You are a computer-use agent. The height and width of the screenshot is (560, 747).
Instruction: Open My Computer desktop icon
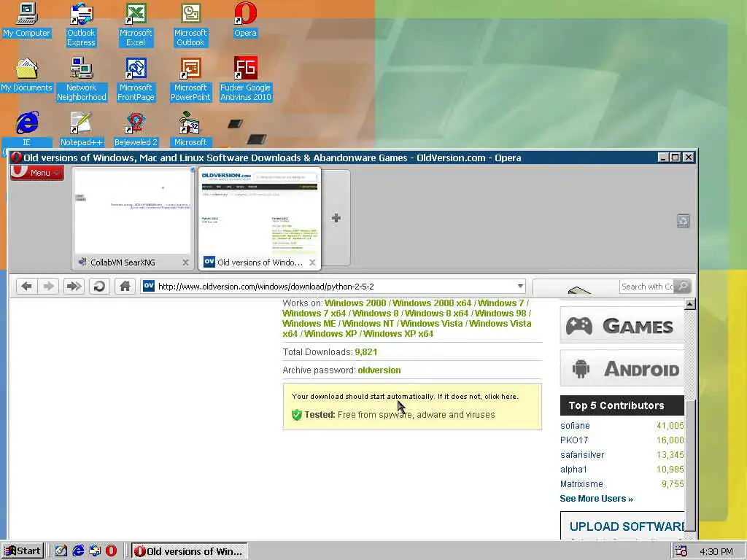click(x=27, y=20)
